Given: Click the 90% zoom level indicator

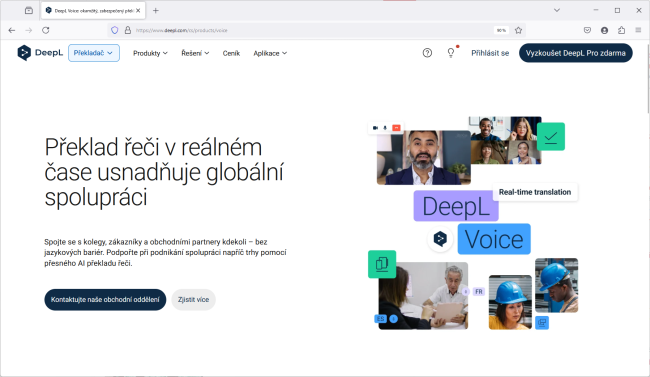Looking at the screenshot, I should pyautogui.click(x=501, y=30).
